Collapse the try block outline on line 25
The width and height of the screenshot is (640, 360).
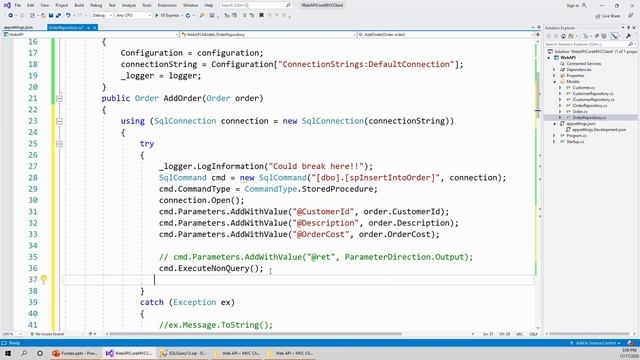59,144
